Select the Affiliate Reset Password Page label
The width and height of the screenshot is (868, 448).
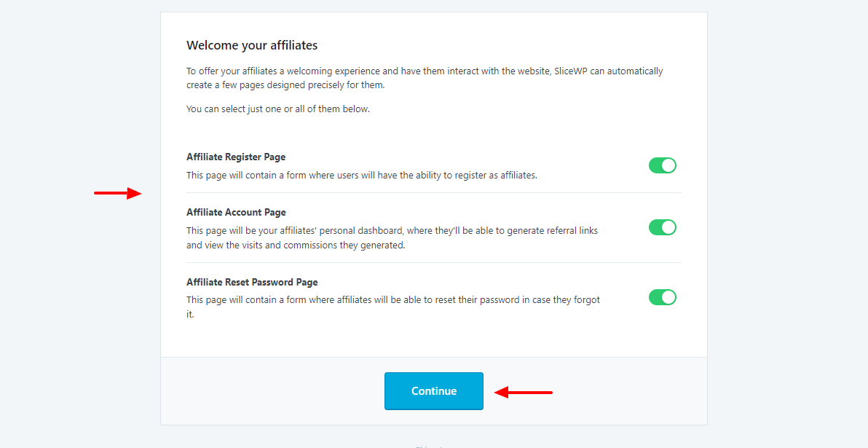click(252, 282)
